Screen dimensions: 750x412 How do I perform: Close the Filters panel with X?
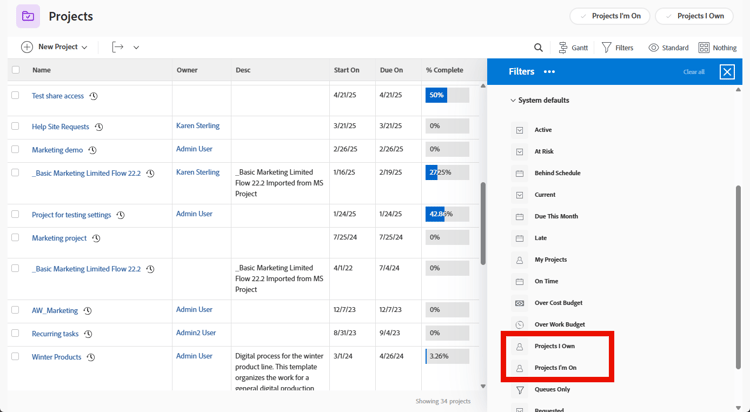tap(727, 72)
